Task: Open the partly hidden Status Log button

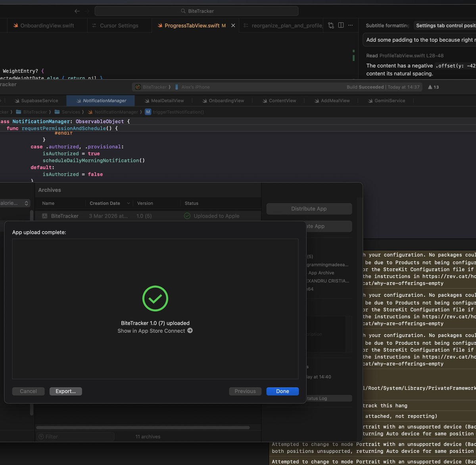Action: pyautogui.click(x=328, y=398)
